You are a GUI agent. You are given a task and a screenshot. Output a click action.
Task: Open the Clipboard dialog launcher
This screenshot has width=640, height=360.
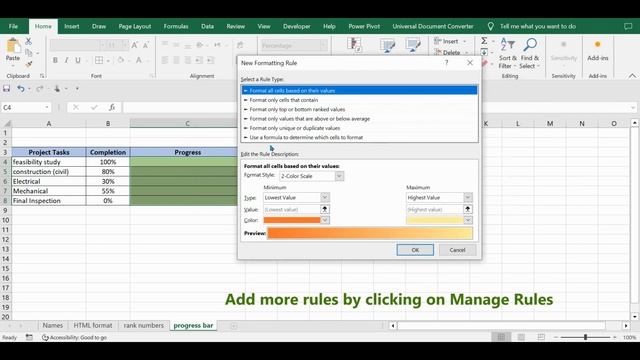point(42,76)
